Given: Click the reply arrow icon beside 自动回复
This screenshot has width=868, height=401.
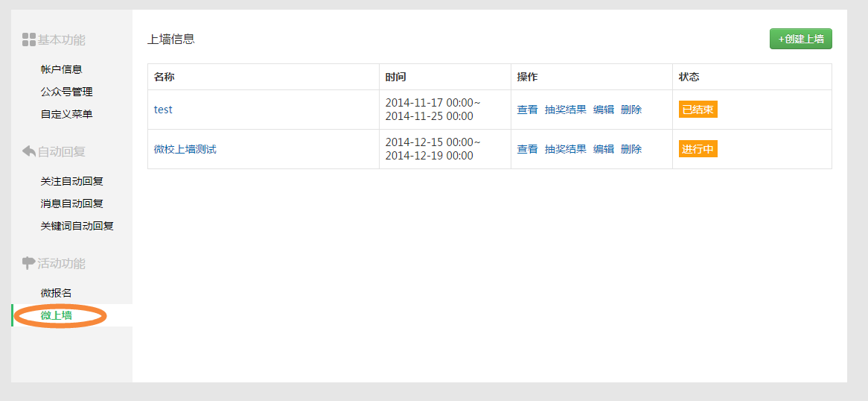Looking at the screenshot, I should click(29, 151).
